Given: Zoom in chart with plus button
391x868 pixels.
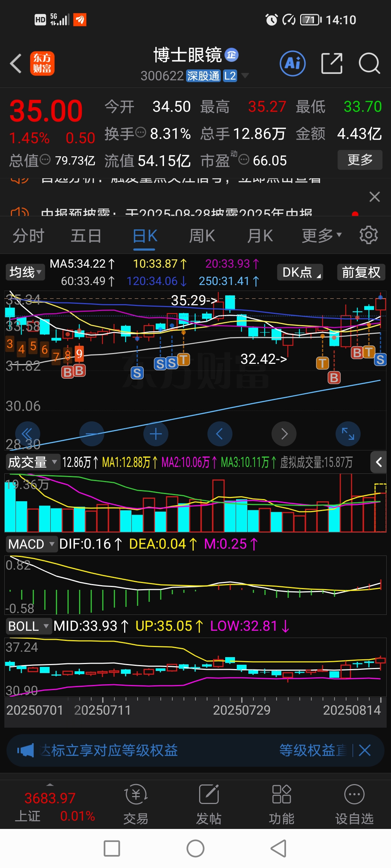Looking at the screenshot, I should [x=156, y=434].
